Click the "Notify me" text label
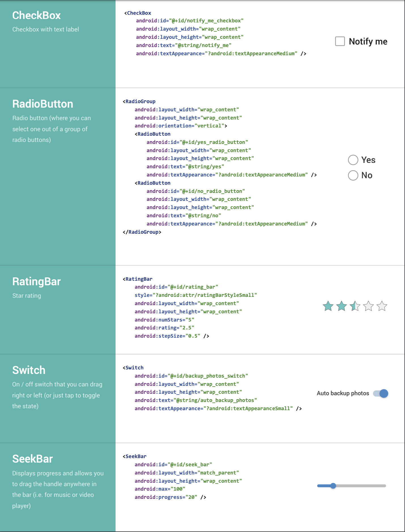 pyautogui.click(x=368, y=42)
